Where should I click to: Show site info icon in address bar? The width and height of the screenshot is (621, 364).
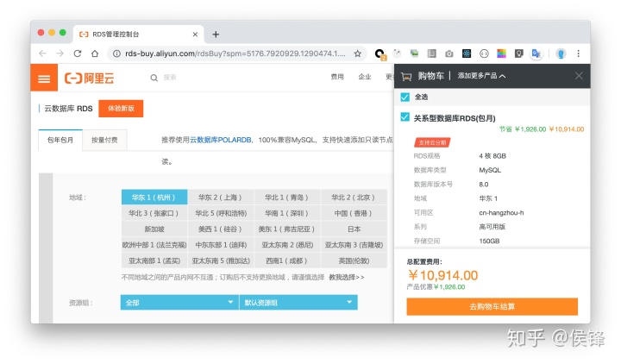click(116, 53)
